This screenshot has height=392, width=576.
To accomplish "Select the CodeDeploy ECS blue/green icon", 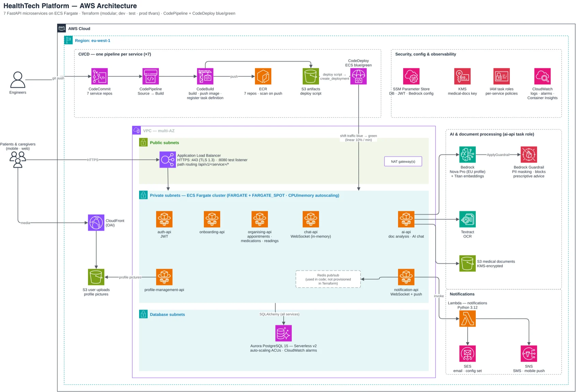I will coord(359,76).
